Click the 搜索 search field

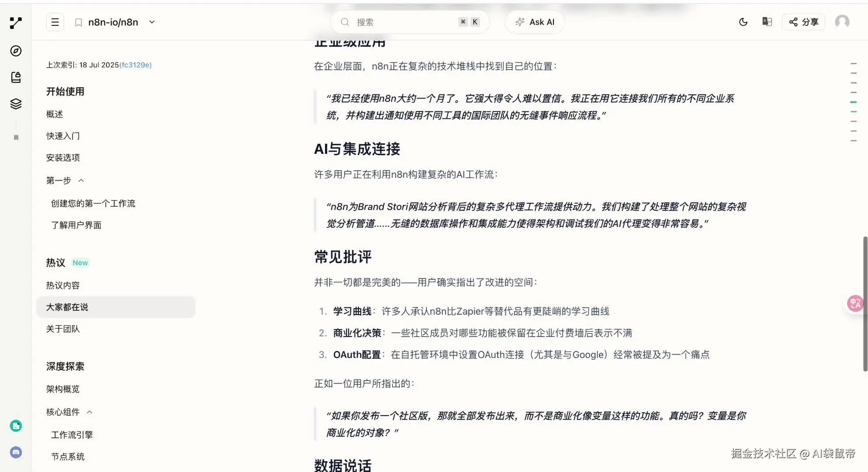[x=409, y=22]
